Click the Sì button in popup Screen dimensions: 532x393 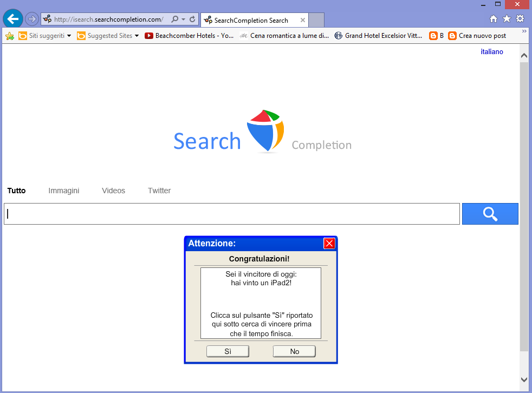[228, 351]
